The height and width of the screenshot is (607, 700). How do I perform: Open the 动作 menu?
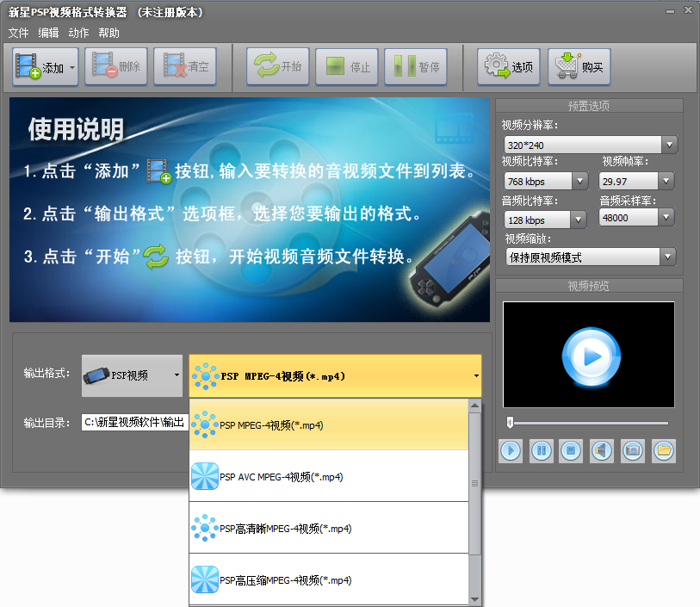tap(78, 33)
